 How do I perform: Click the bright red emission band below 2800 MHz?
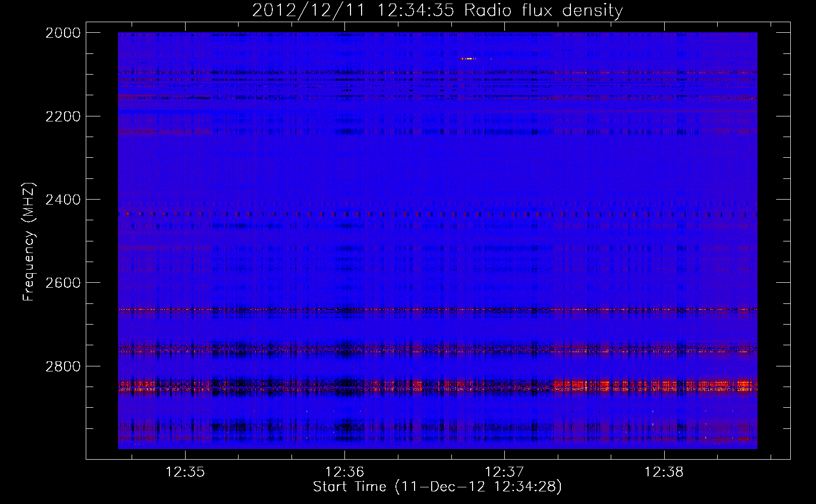(438, 386)
